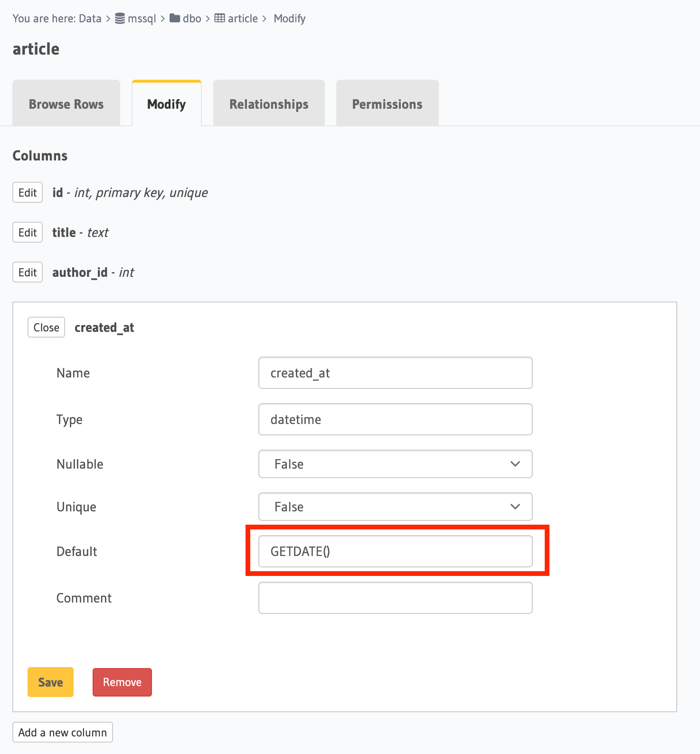Click the Type field containing datetime
The height and width of the screenshot is (754, 700).
pos(395,419)
